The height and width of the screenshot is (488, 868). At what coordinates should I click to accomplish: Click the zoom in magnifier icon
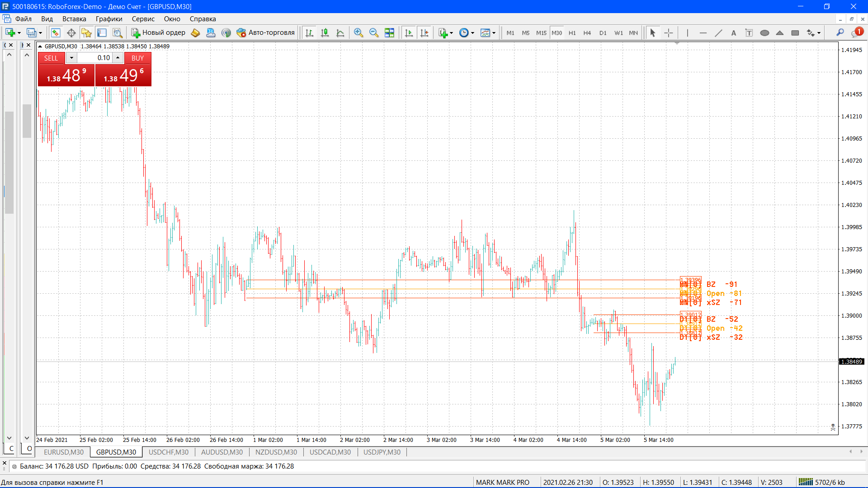tap(359, 33)
